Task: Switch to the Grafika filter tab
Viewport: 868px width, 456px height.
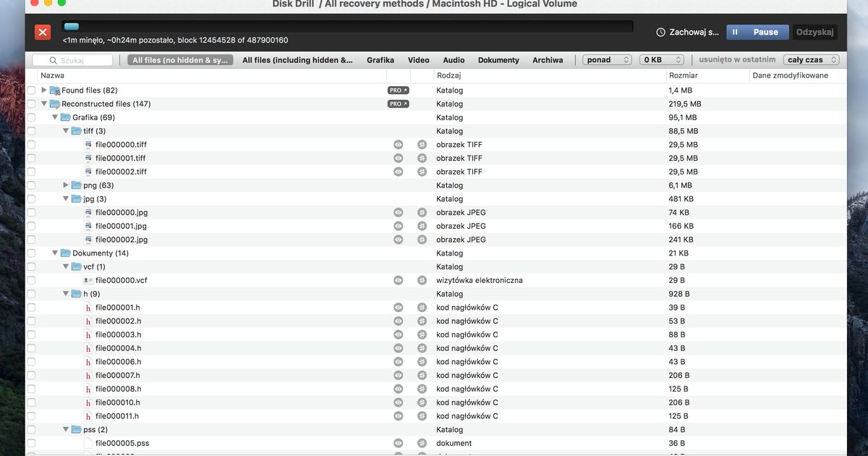Action: [x=380, y=60]
